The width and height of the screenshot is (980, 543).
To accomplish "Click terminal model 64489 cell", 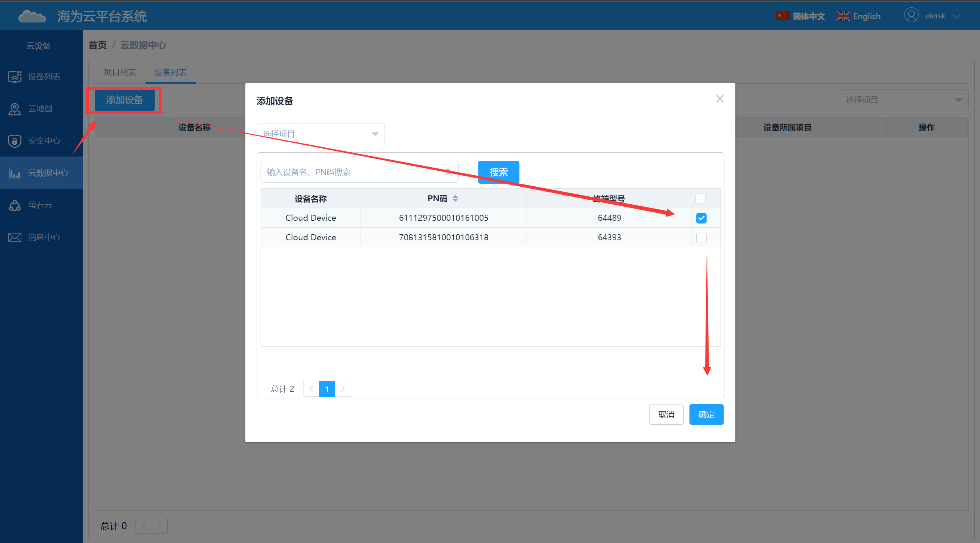I will click(609, 218).
